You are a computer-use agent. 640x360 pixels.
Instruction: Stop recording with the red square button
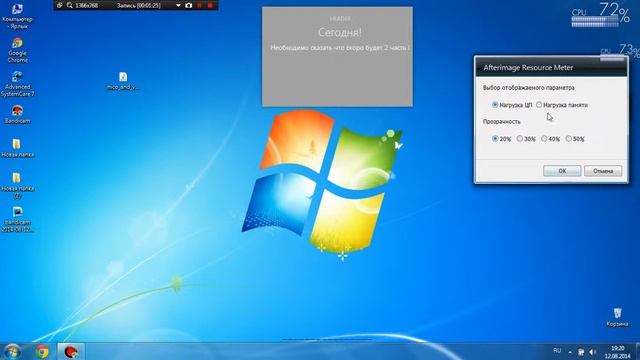(x=210, y=5)
